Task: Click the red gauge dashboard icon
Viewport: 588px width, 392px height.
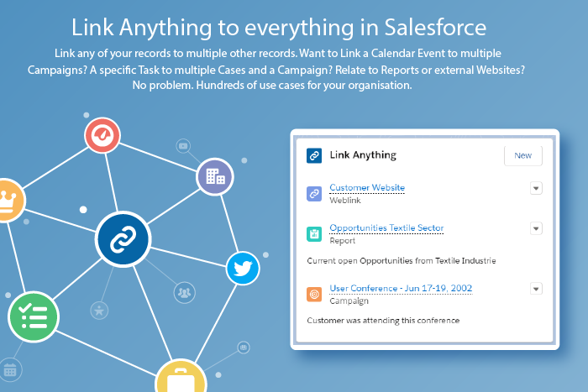Action: pyautogui.click(x=103, y=135)
